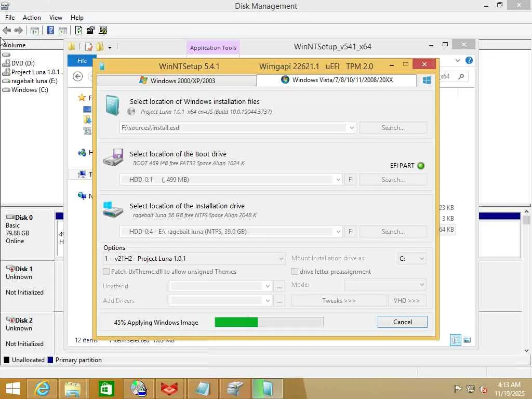
Task: Click Explorer details view button
Action: click(x=455, y=340)
